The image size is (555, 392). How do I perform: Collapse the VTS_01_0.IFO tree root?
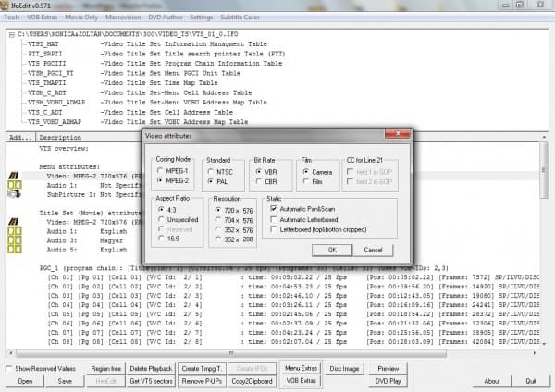pyautogui.click(x=11, y=33)
